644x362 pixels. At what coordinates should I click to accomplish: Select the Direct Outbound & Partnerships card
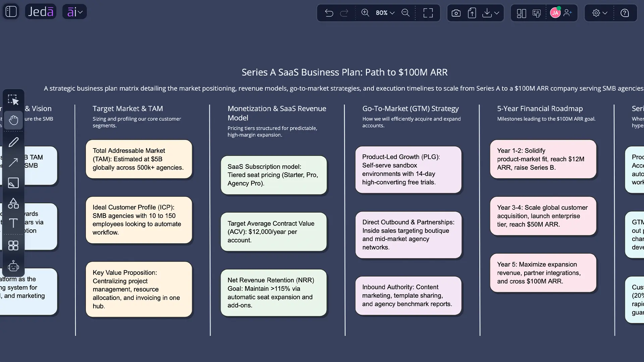tap(409, 235)
